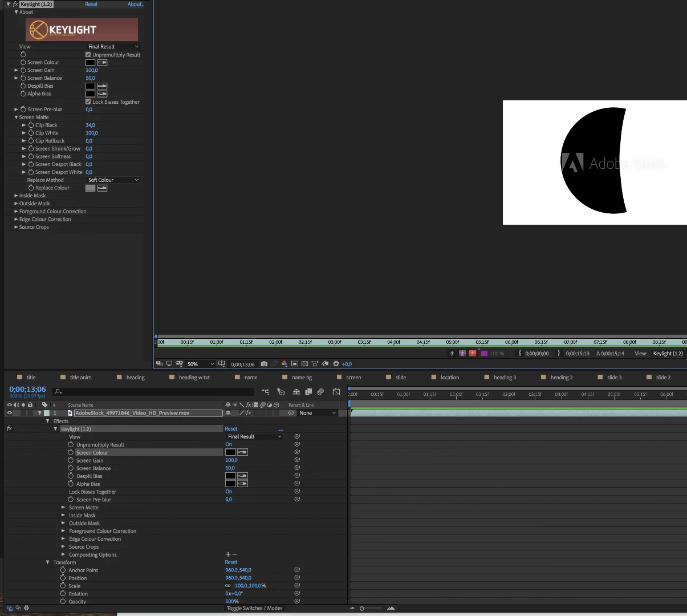Toggle draft 3D icon in timeline
Viewport: 687px width, 616px height.
tap(281, 392)
